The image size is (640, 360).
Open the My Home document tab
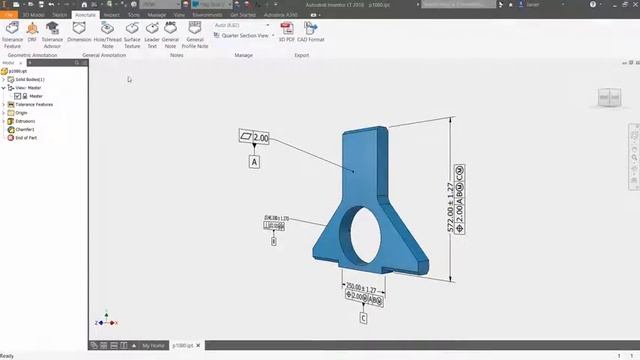click(x=153, y=346)
